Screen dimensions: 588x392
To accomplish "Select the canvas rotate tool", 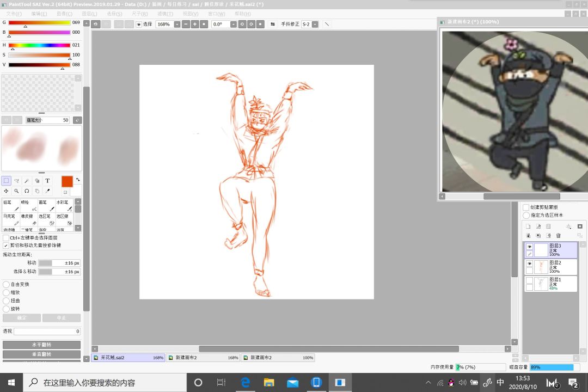I will 27,191.
